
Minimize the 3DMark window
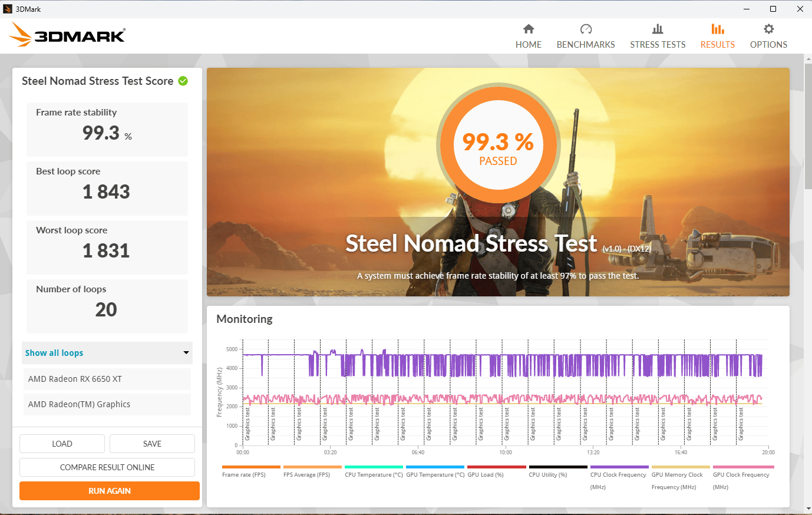[746, 9]
